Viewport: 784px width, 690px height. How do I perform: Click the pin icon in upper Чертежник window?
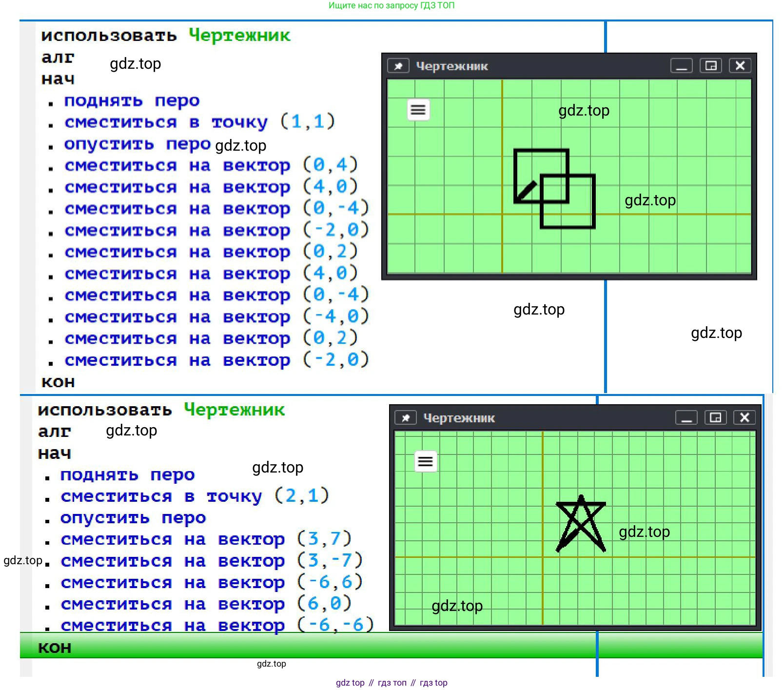398,66
